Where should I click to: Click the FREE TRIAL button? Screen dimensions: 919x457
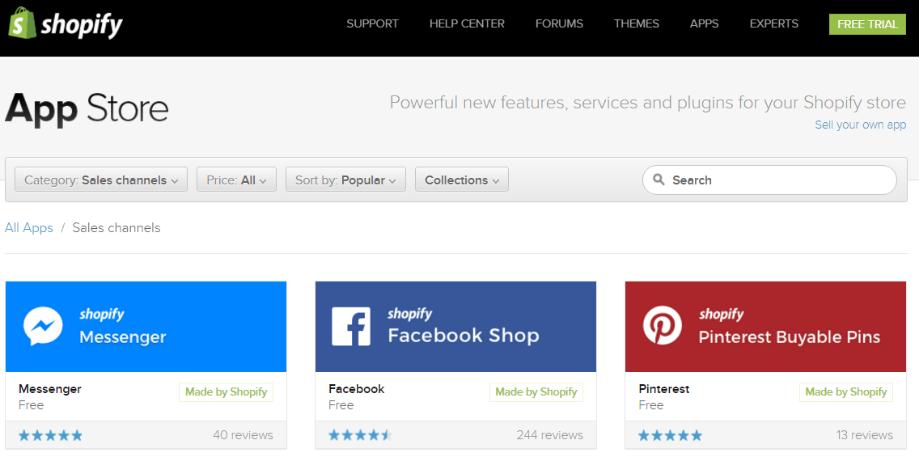[867, 24]
